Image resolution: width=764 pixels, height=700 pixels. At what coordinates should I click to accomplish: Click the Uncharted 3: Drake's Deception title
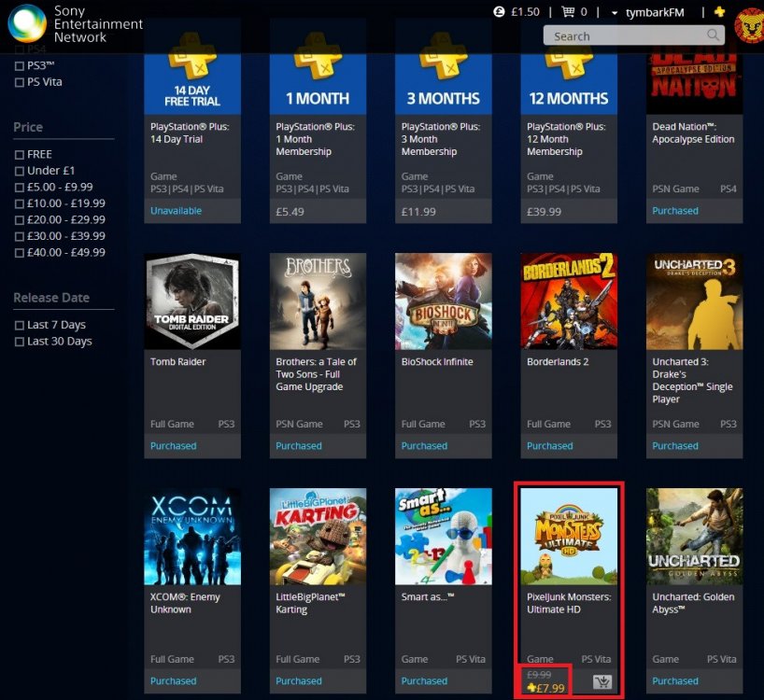click(692, 381)
